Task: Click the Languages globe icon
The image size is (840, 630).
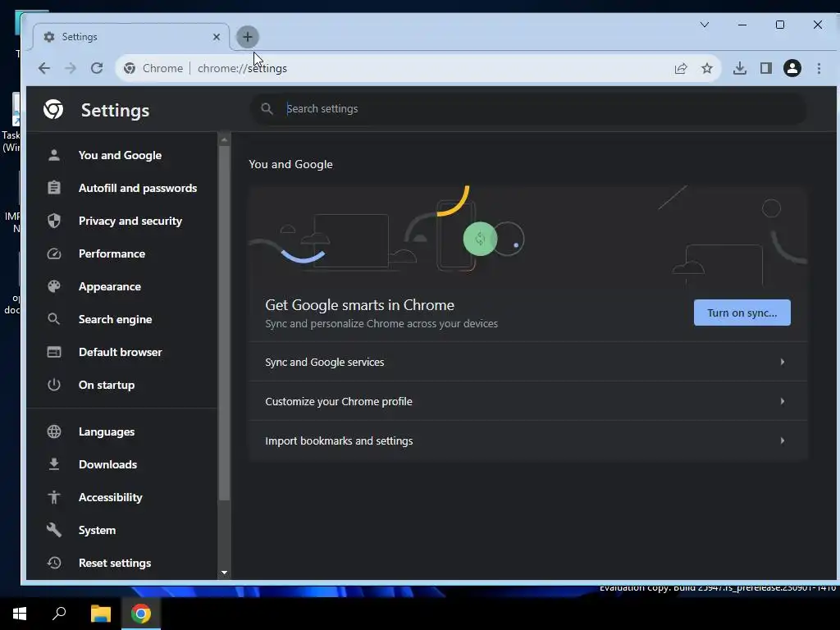Action: 53,431
